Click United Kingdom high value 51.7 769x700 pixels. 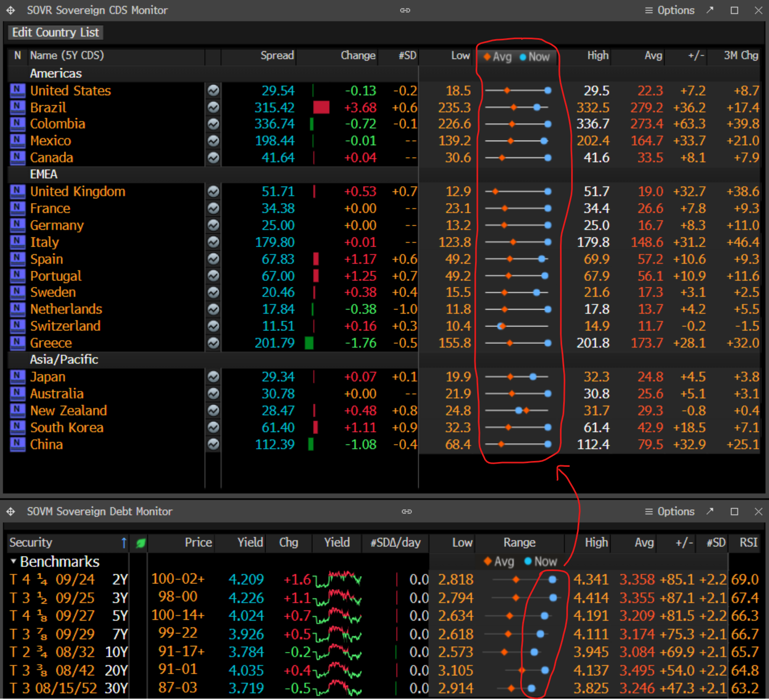tap(596, 191)
